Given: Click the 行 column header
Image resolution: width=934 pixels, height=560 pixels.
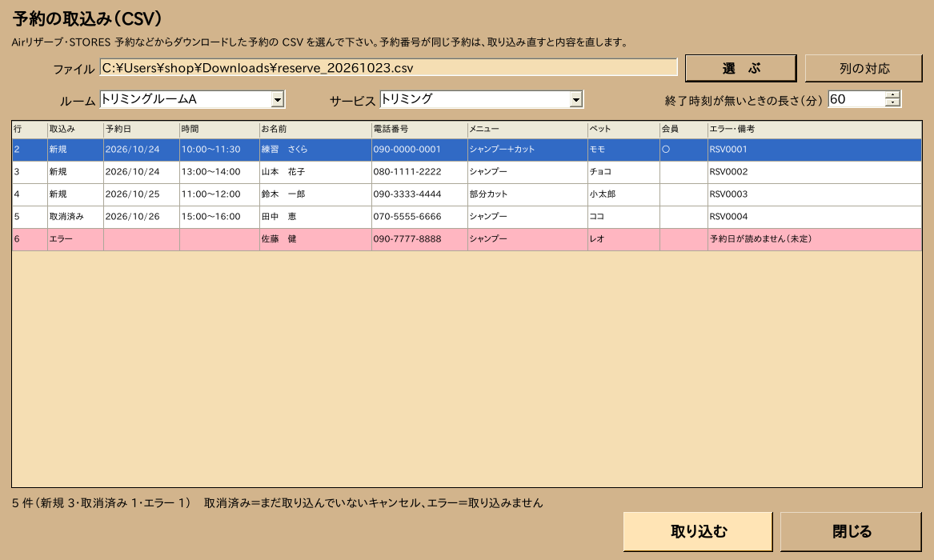Looking at the screenshot, I should [30, 129].
